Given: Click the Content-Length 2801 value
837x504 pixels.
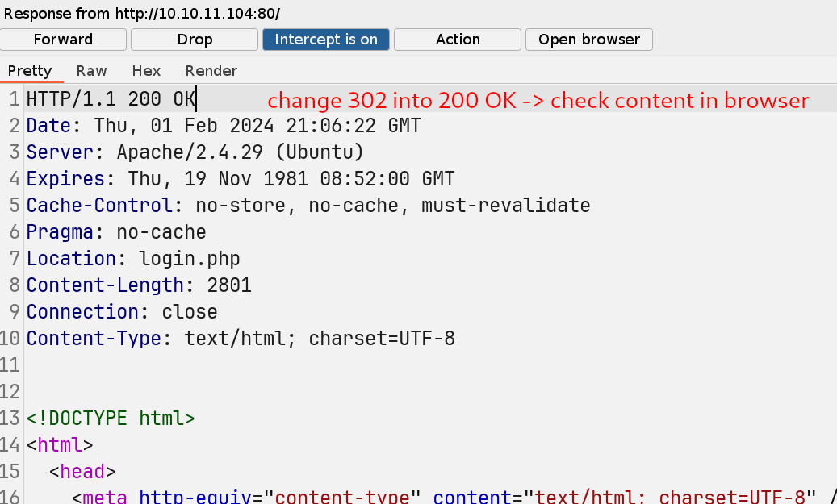Looking at the screenshot, I should [x=229, y=285].
